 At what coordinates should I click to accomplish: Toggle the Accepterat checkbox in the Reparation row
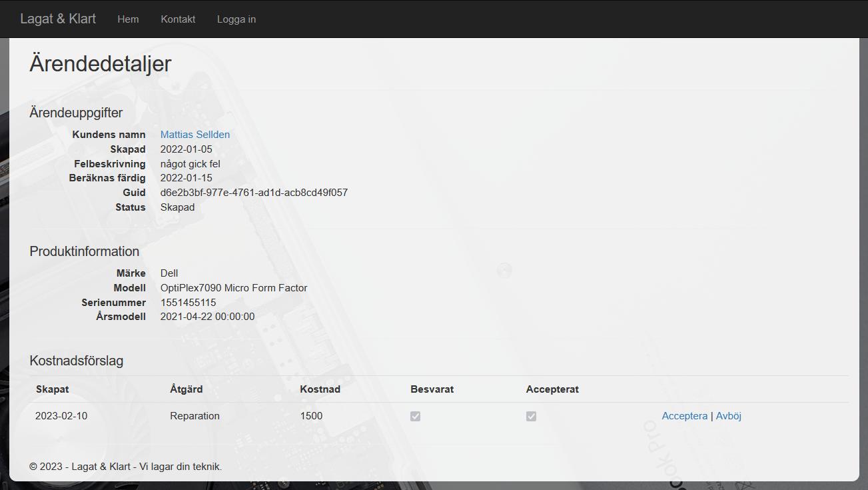point(531,416)
